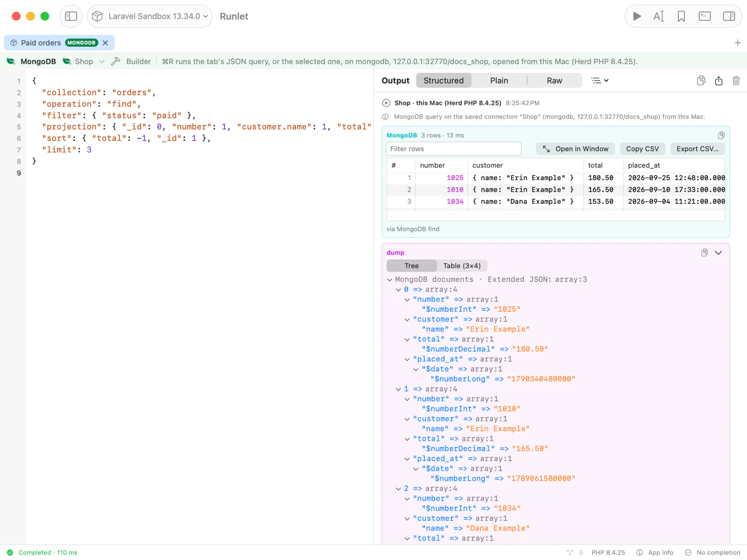
Task: Switch output to Structured view
Action: point(444,80)
